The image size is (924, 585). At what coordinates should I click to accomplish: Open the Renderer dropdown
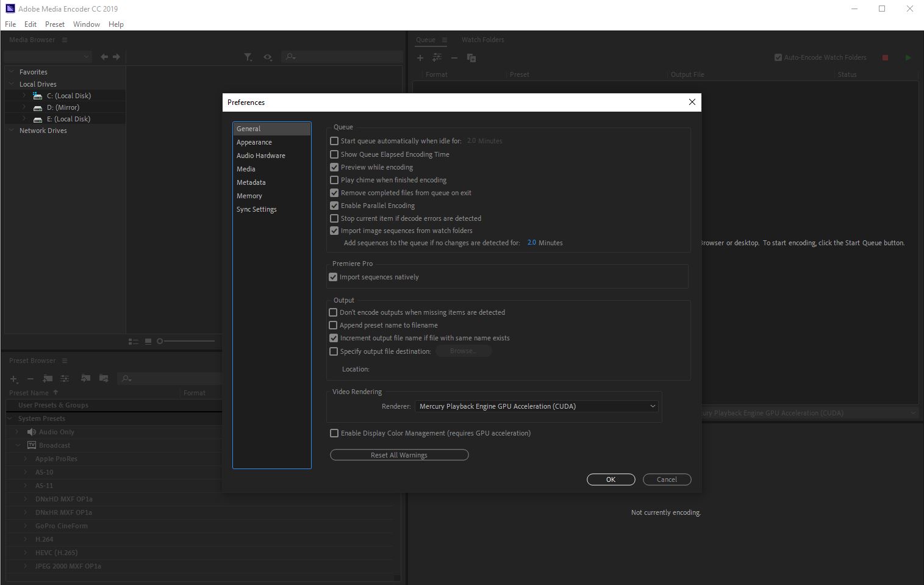tap(651, 406)
